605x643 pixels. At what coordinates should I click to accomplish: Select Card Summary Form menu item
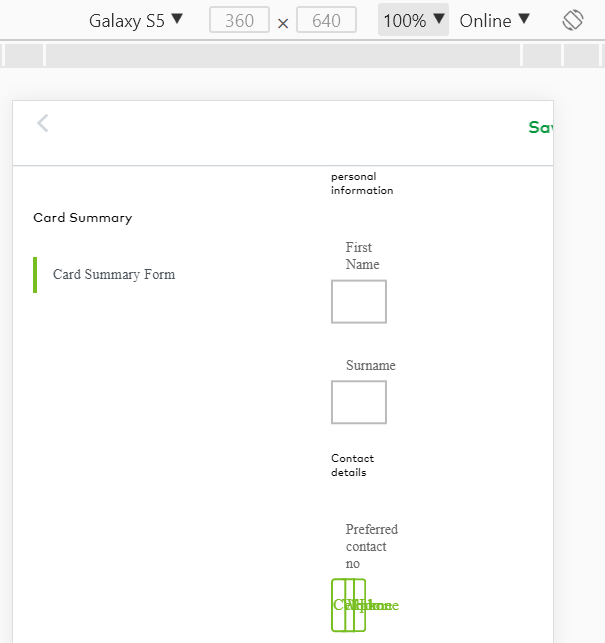click(113, 274)
